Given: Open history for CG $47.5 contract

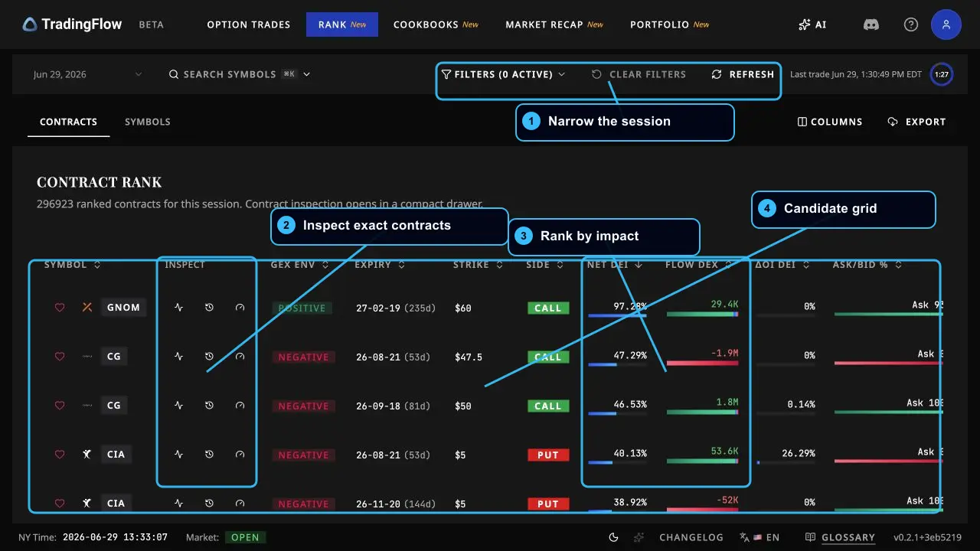Looking at the screenshot, I should [x=209, y=357].
